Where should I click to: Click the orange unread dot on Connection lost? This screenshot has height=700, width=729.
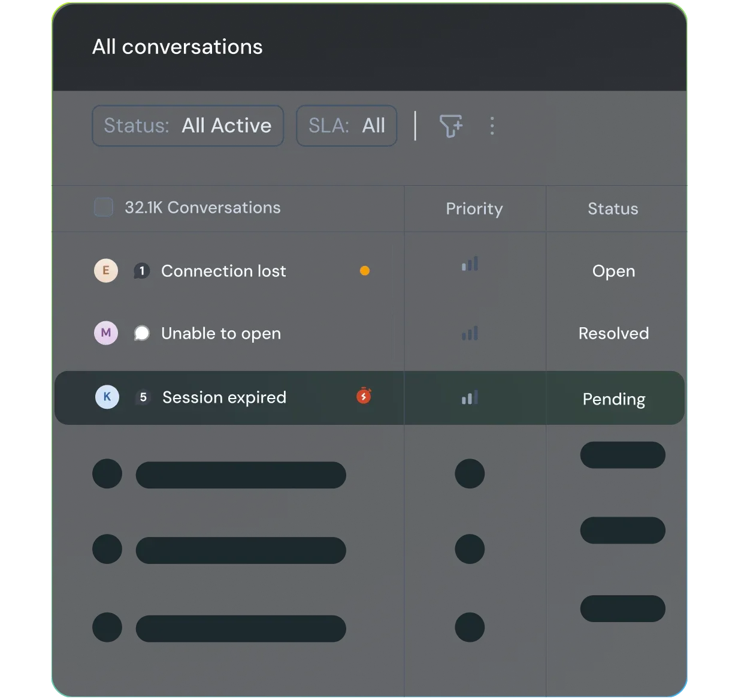click(x=364, y=271)
